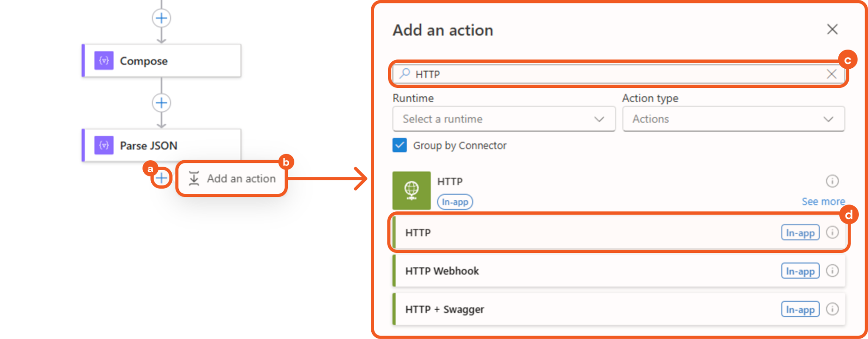The width and height of the screenshot is (868, 339).
Task: Select the HTTP Webhook action
Action: [x=551, y=271]
